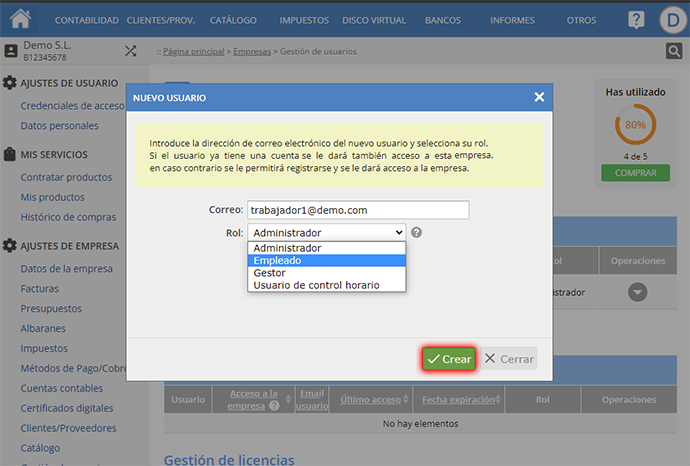The height and width of the screenshot is (466, 690).
Task: Open Datos personales in sidebar
Action: pyautogui.click(x=59, y=125)
